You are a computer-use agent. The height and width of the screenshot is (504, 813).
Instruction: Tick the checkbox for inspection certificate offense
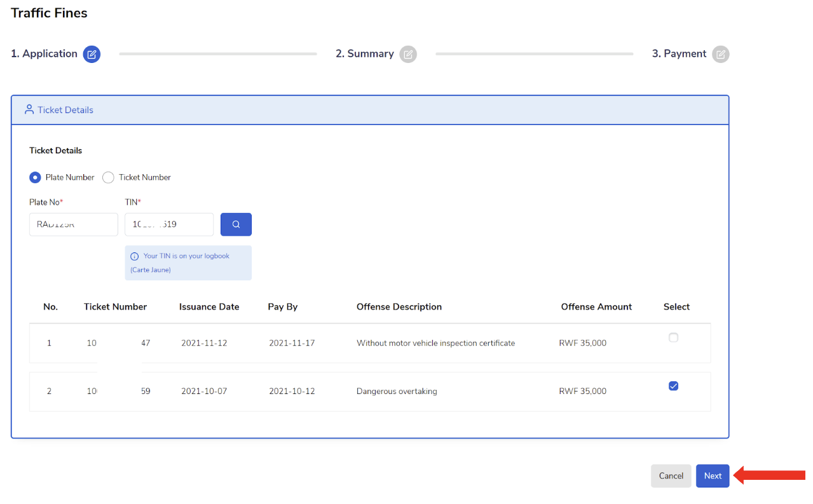point(674,337)
